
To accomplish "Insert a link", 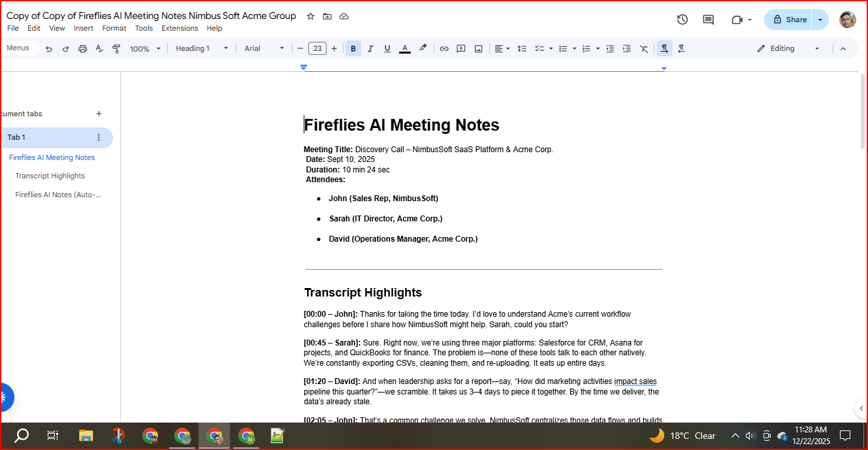I will pyautogui.click(x=444, y=48).
